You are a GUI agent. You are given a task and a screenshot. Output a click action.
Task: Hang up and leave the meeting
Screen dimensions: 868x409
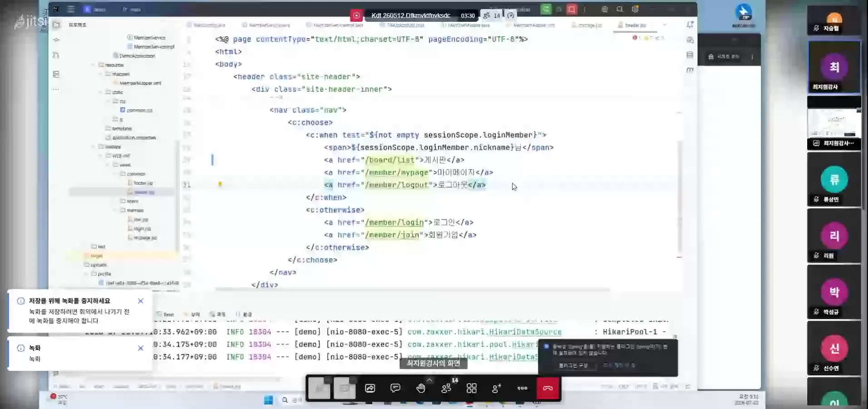(548, 388)
